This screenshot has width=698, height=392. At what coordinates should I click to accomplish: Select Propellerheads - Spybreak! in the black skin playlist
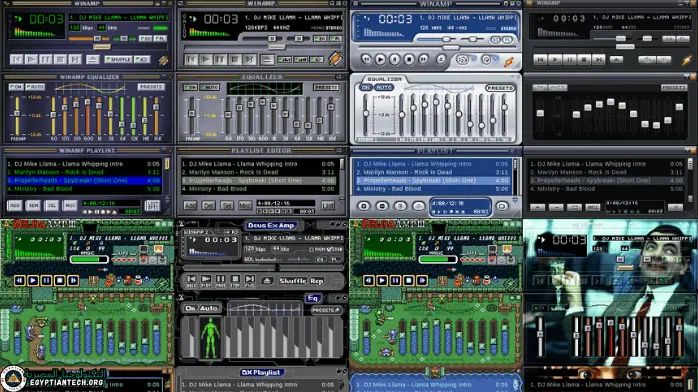click(x=606, y=181)
